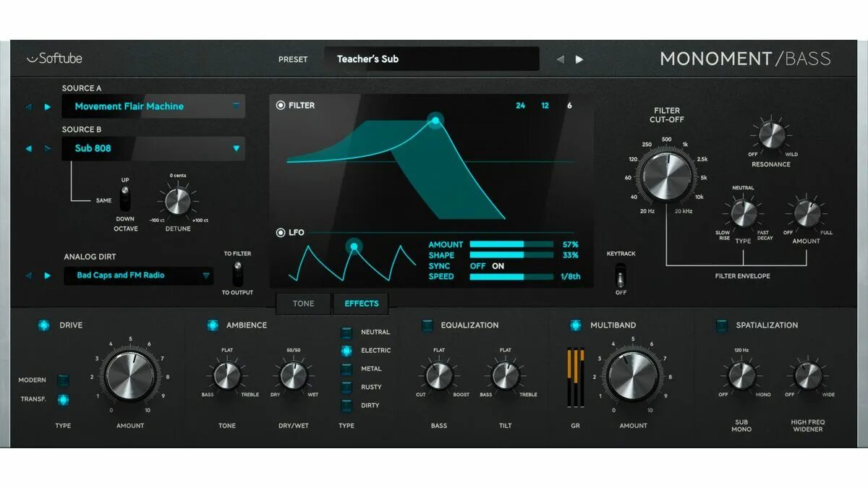
Task: Choose Electric ambience type
Action: click(x=346, y=351)
